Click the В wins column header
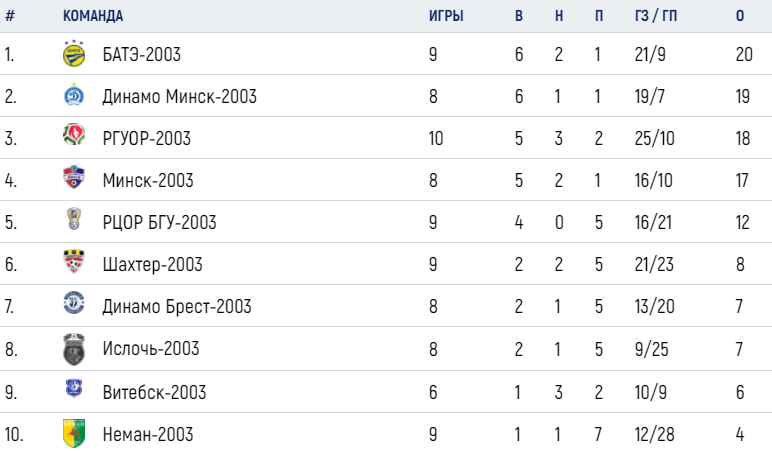This screenshot has height=451, width=772. 519,16
